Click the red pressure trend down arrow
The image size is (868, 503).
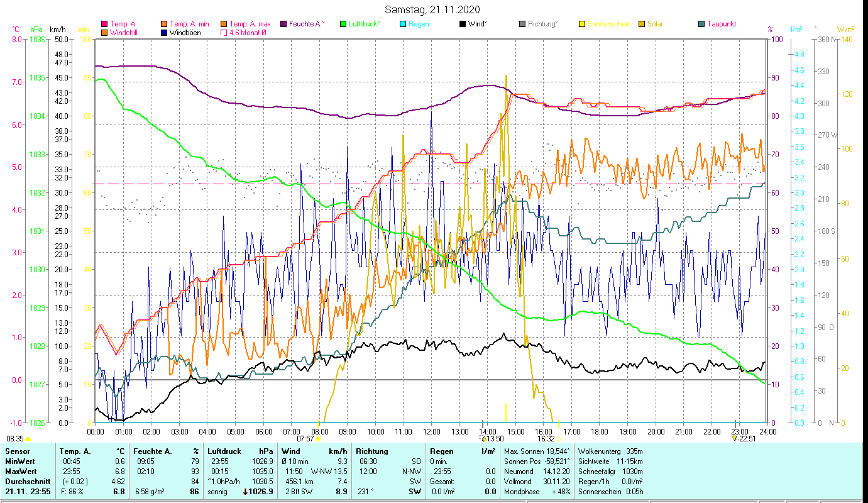coord(246,491)
